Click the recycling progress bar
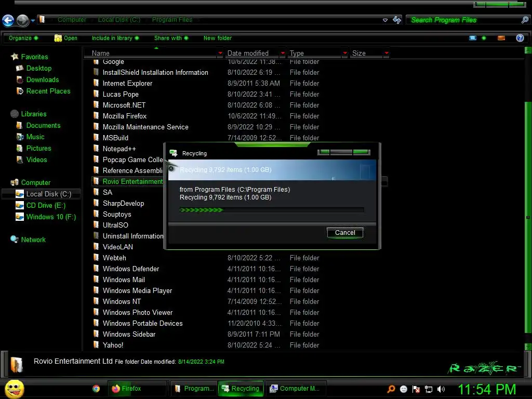532x399 pixels. tap(271, 210)
